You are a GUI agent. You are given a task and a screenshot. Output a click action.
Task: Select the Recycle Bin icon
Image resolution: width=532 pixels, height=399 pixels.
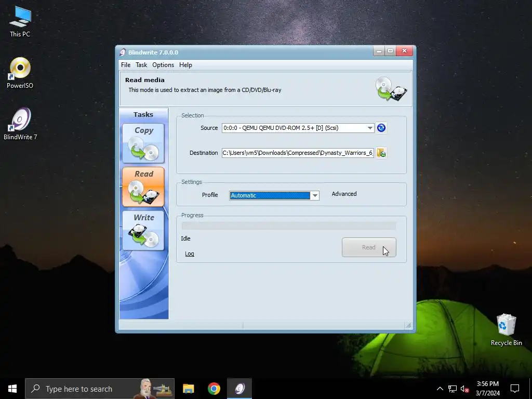506,330
